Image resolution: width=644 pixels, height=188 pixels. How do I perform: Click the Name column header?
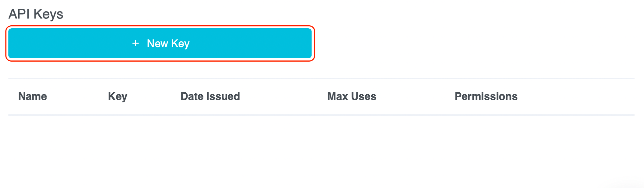point(32,96)
